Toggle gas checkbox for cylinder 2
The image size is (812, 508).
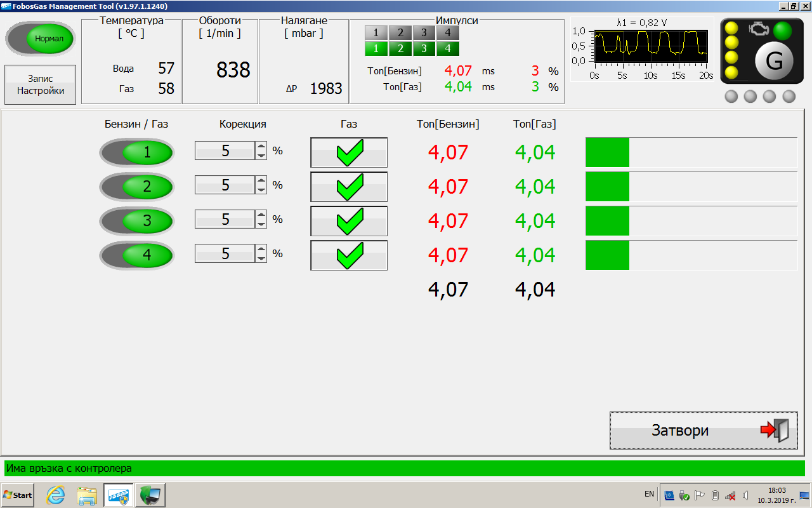[x=349, y=187]
